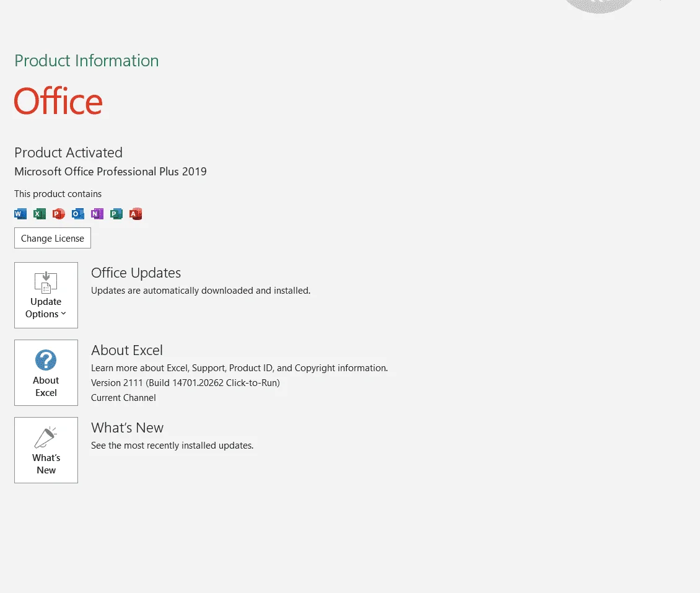Click the Product Information heading

point(87,61)
